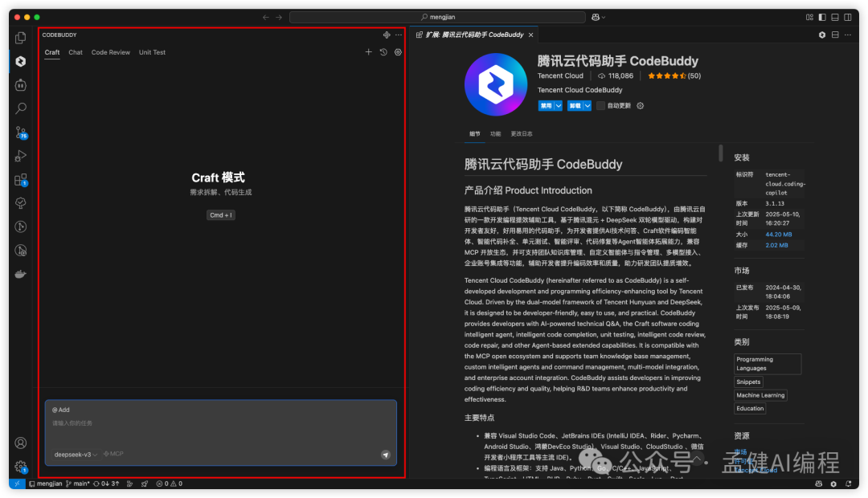
Task: Open Customize Layout icon in title bar
Action: (x=809, y=17)
